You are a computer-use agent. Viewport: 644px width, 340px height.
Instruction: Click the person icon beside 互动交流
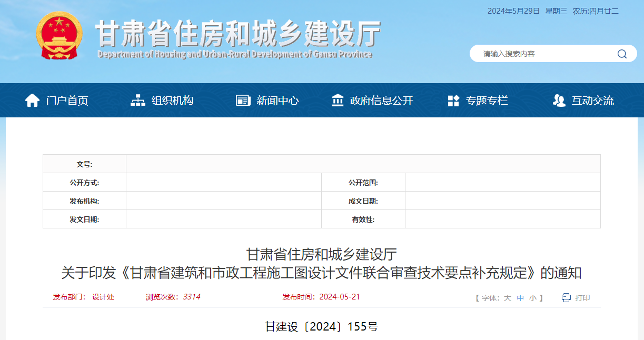(x=558, y=100)
